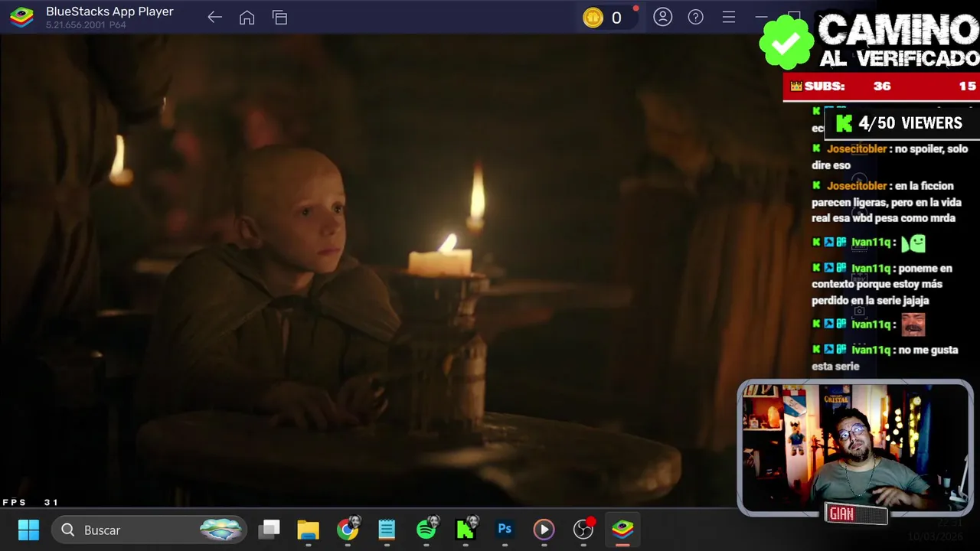980x551 pixels.
Task: Open BlueStacks home screen icon
Action: [247, 18]
